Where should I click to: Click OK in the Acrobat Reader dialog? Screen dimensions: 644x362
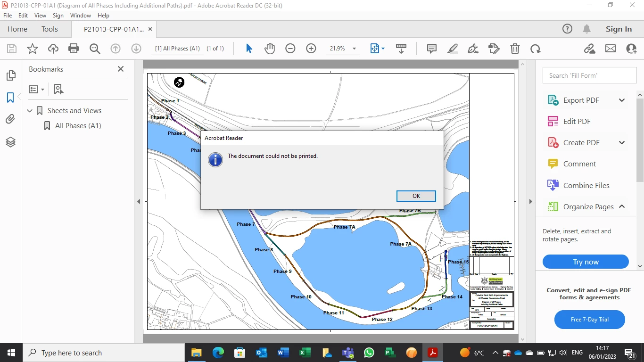pos(416,196)
